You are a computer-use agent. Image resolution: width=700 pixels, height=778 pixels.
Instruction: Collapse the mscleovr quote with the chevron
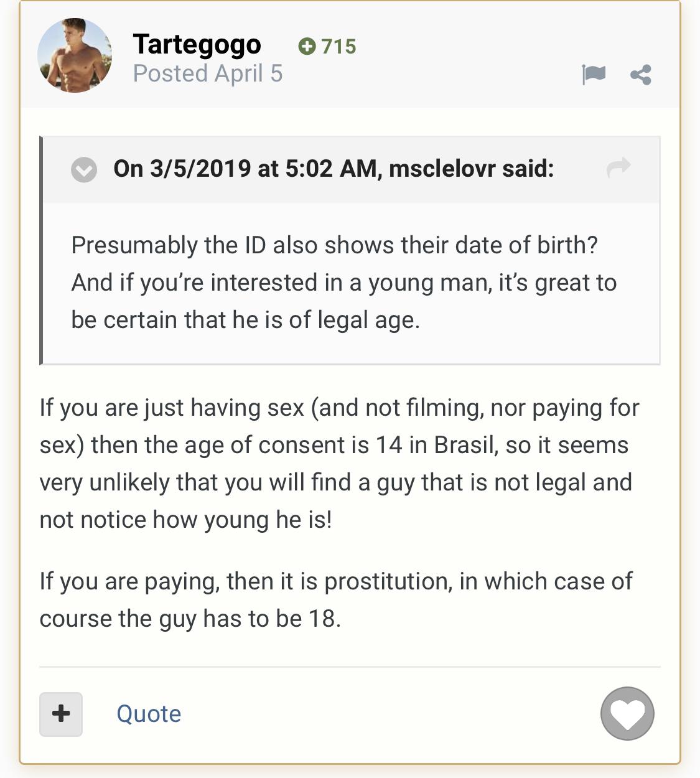click(x=84, y=169)
